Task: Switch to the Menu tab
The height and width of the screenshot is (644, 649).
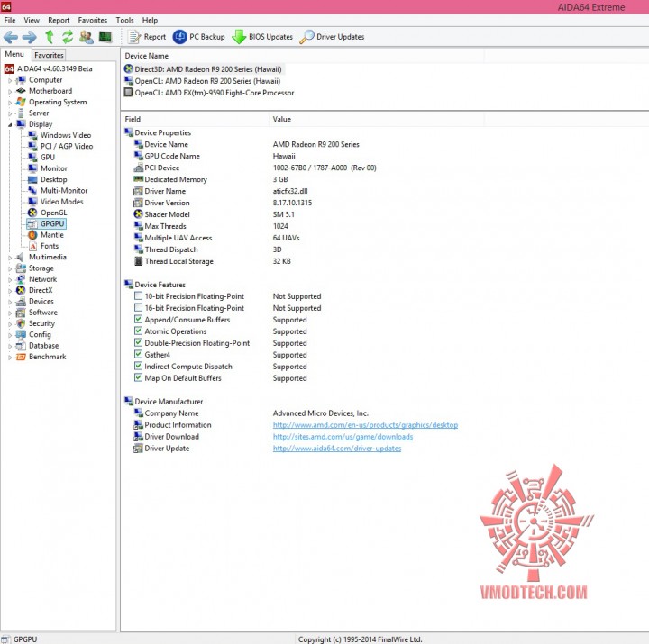Action: 14,54
